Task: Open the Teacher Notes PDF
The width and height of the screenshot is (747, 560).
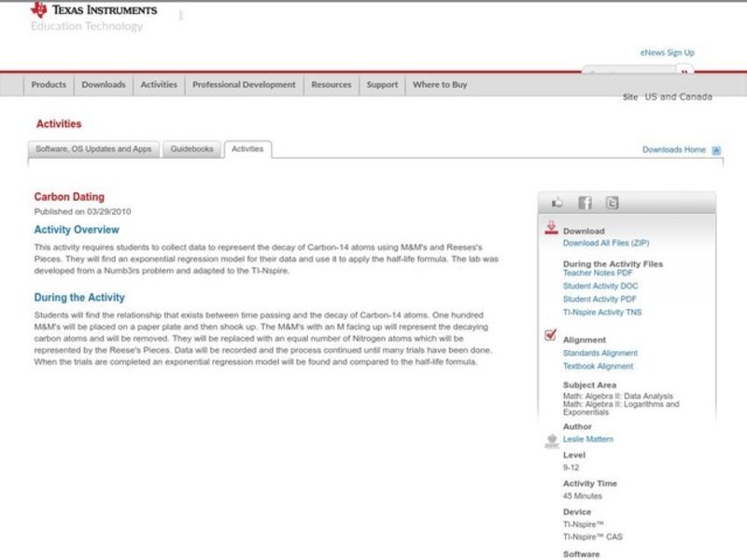Action: click(598, 273)
